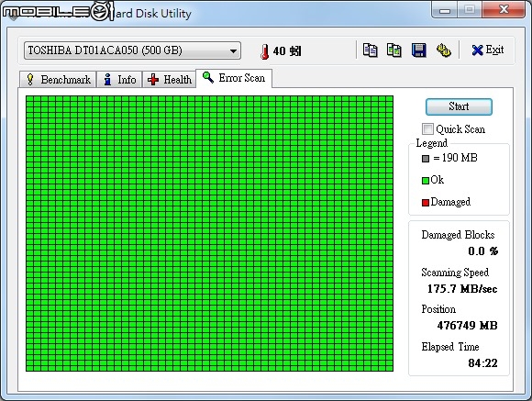Screen dimensions: 532x401
Task: Open the TOSHIBA DT01ACA050 drive dropdown
Action: 132,50
